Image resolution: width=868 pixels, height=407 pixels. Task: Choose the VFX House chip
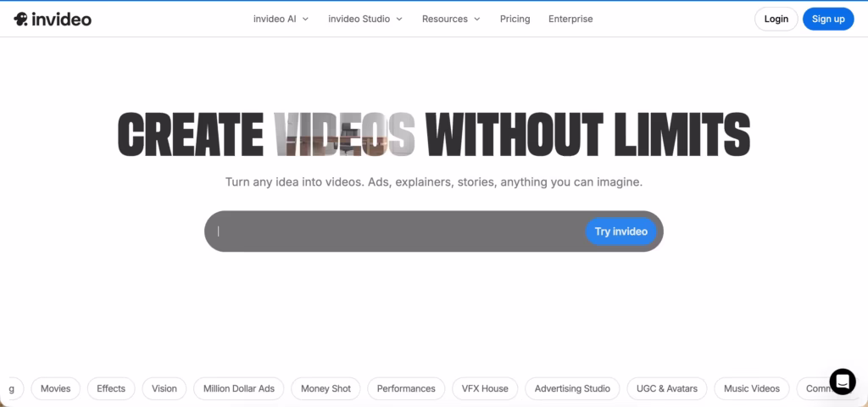[x=484, y=388]
